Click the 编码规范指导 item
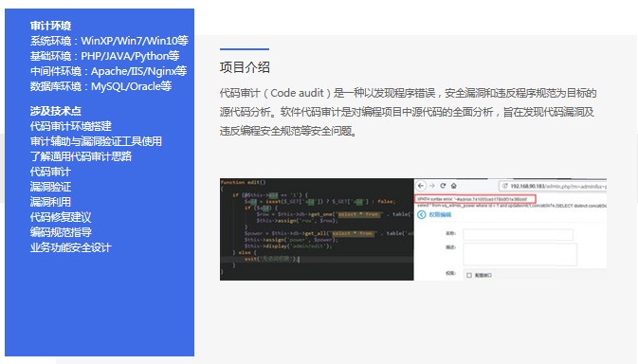The height and width of the screenshot is (364, 638). [61, 232]
